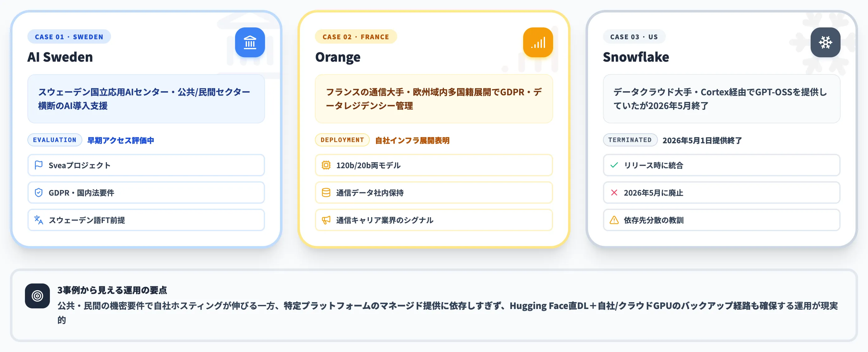The height and width of the screenshot is (352, 868).
Task: Click the 120b/20b両モデル row
Action: [434, 165]
